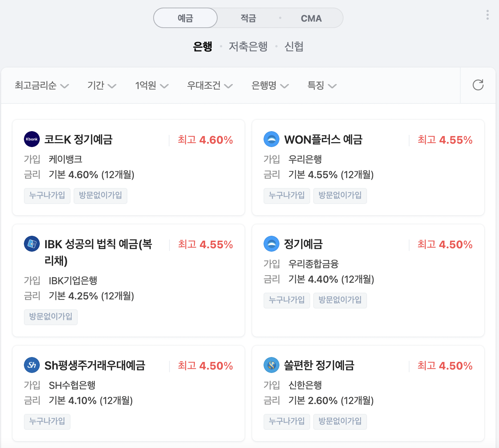
Task: Click 최고 4.55% on IBK 성공의 법칙
Action: pos(206,244)
